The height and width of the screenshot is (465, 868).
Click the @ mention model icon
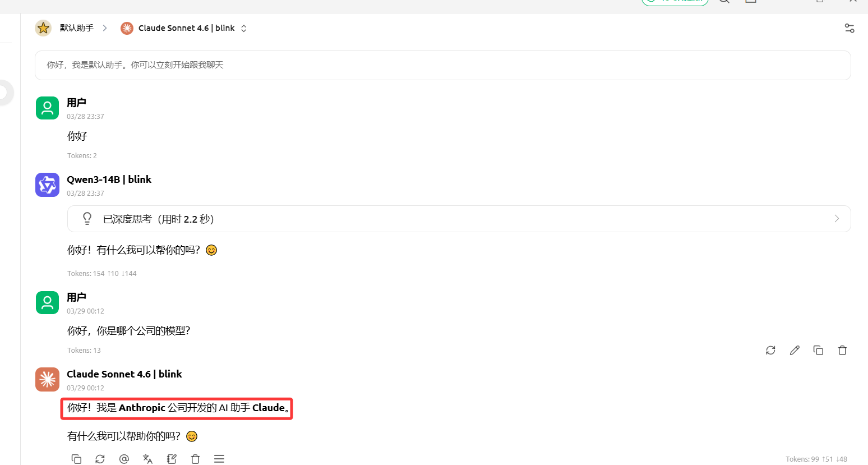click(x=124, y=459)
